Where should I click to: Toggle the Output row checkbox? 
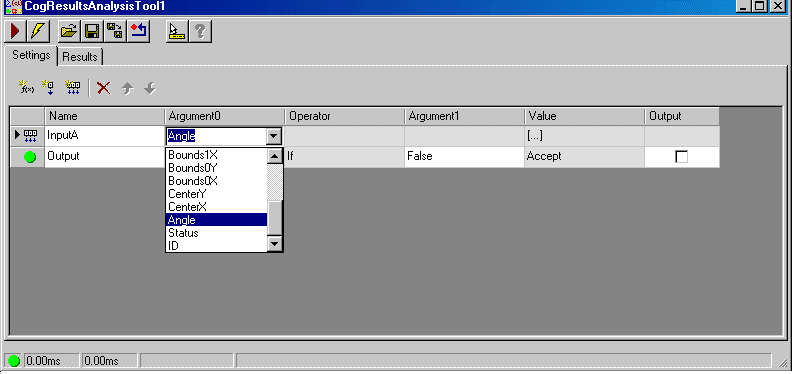(x=681, y=157)
